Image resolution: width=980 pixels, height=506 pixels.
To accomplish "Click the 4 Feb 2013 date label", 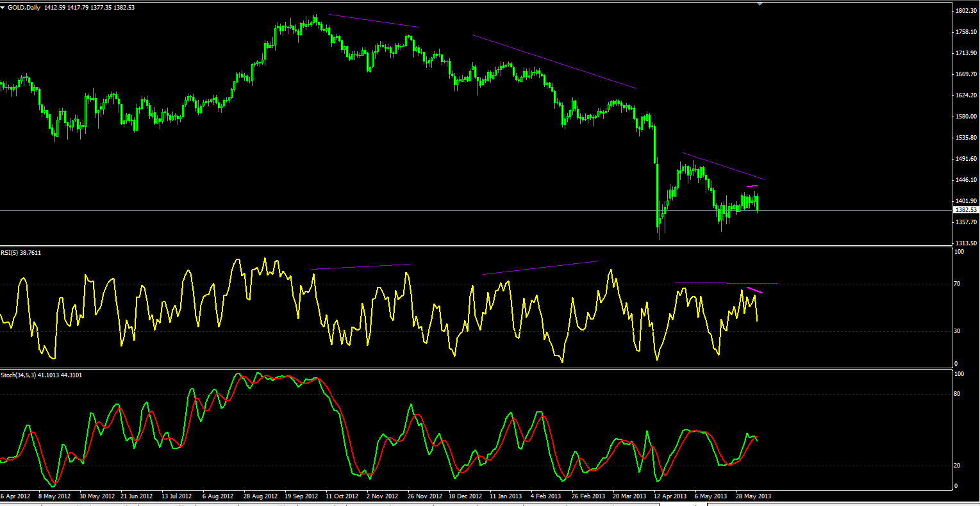I will click(x=546, y=496).
